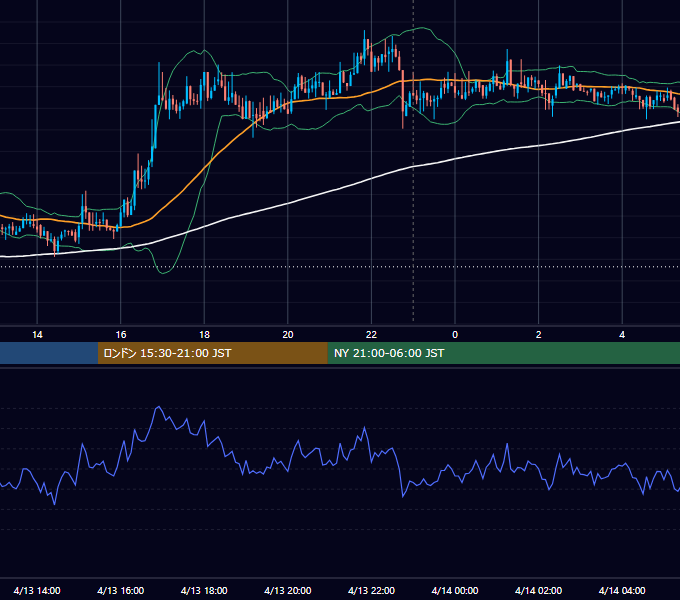Click the 18 hour axis label

pos(204,335)
